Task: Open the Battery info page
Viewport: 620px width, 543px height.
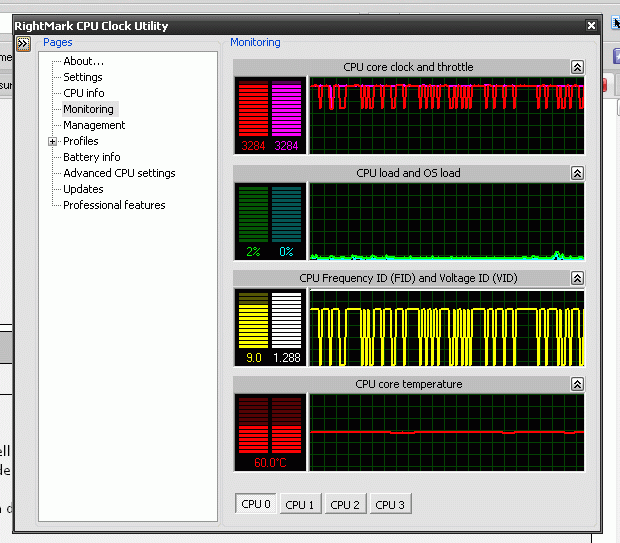Action: (x=92, y=157)
